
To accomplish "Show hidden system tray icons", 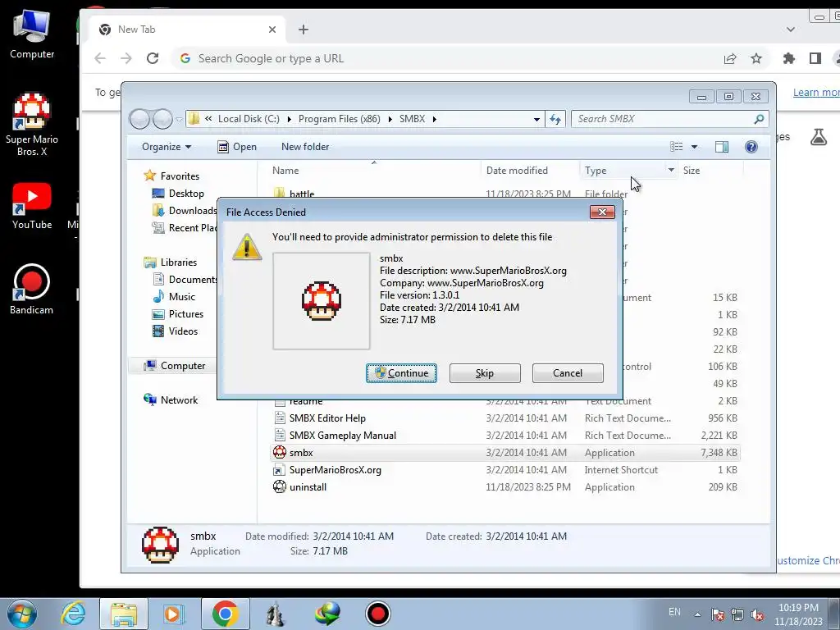I will tap(697, 614).
